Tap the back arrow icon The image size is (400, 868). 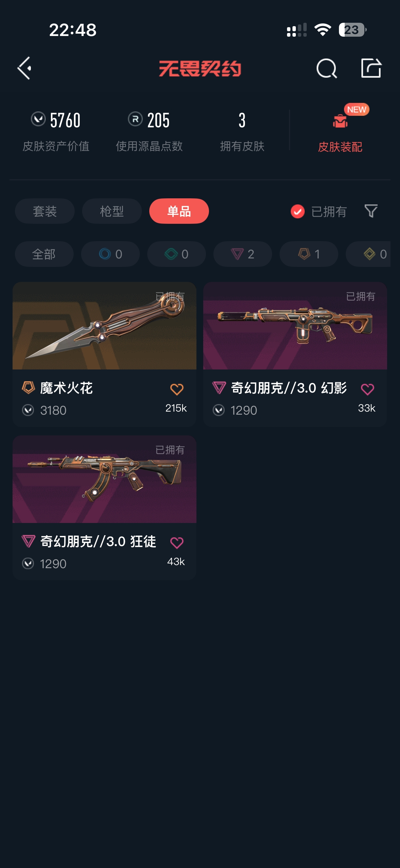click(24, 68)
